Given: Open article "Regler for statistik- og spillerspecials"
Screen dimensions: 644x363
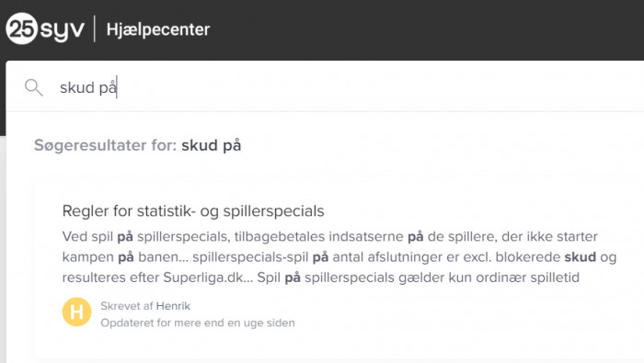Looking at the screenshot, I should tap(193, 210).
